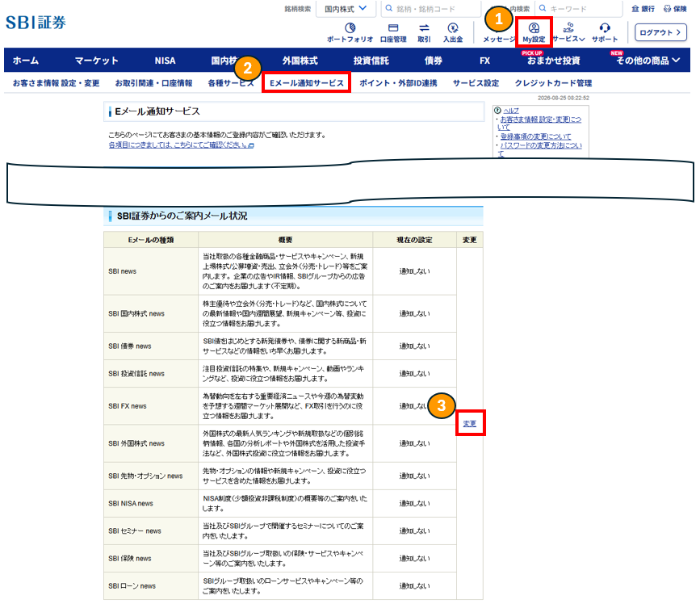Select ポイント・外部ID連携 submenu
This screenshot has width=700, height=604.
(398, 83)
